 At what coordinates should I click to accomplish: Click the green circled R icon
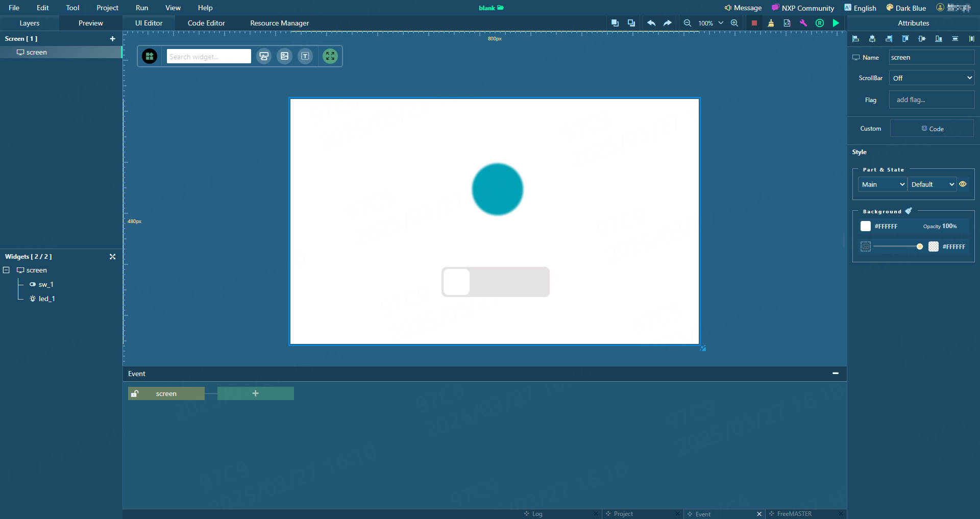[820, 23]
